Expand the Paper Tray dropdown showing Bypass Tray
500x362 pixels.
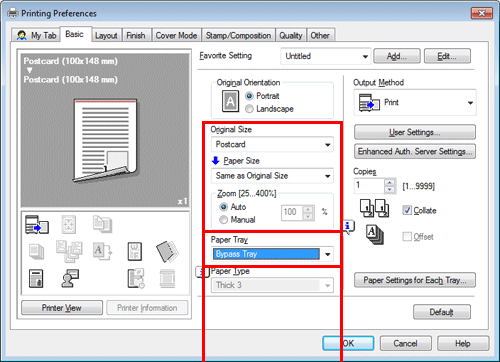[272, 254]
